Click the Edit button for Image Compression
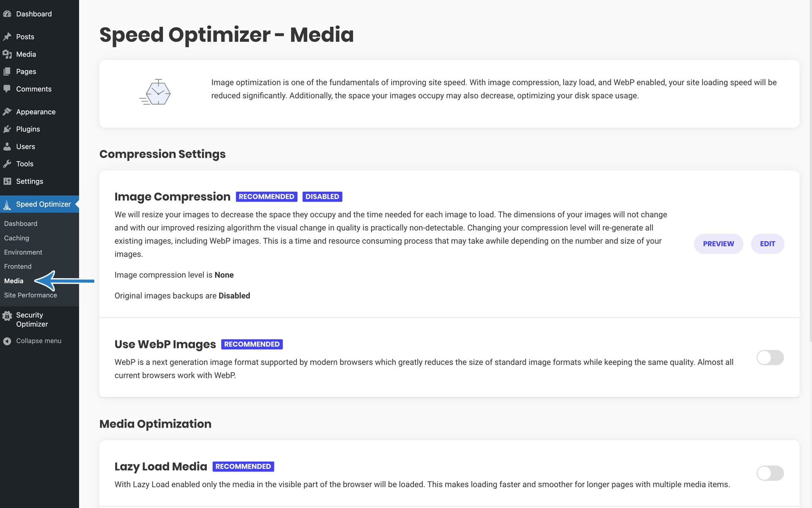Viewport: 812px width, 508px height. pyautogui.click(x=767, y=244)
